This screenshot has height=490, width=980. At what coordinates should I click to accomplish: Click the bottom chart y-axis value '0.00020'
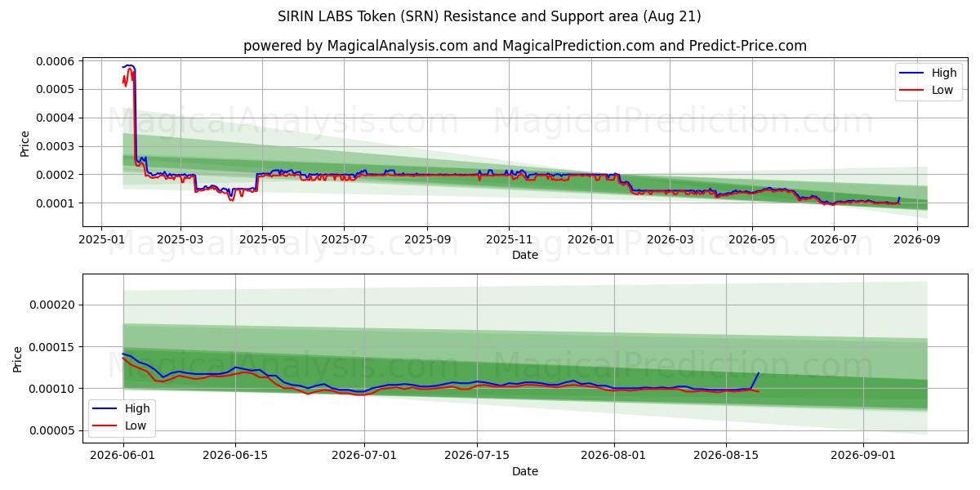[51, 305]
